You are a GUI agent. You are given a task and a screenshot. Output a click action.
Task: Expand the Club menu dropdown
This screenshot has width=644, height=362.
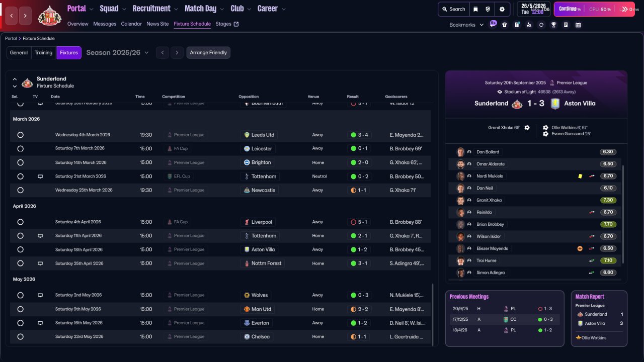click(249, 9)
